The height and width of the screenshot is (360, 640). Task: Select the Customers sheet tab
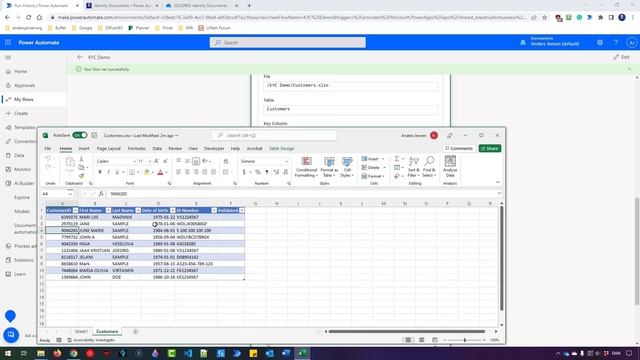pos(107,331)
